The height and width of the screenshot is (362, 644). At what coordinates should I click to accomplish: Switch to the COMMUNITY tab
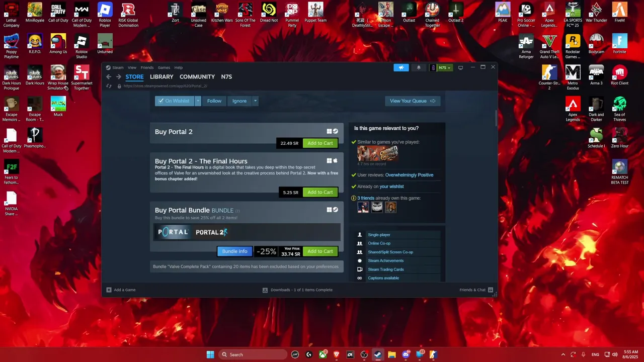tap(197, 77)
